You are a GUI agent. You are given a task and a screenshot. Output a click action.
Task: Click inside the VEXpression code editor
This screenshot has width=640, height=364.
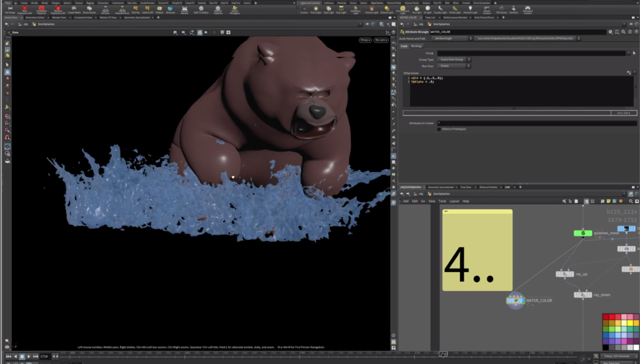coord(522,91)
